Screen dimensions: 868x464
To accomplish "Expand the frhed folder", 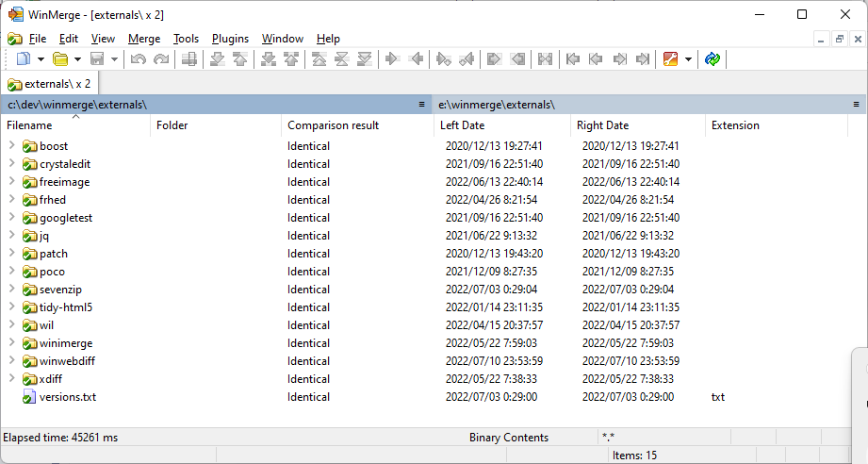I will click(x=11, y=199).
